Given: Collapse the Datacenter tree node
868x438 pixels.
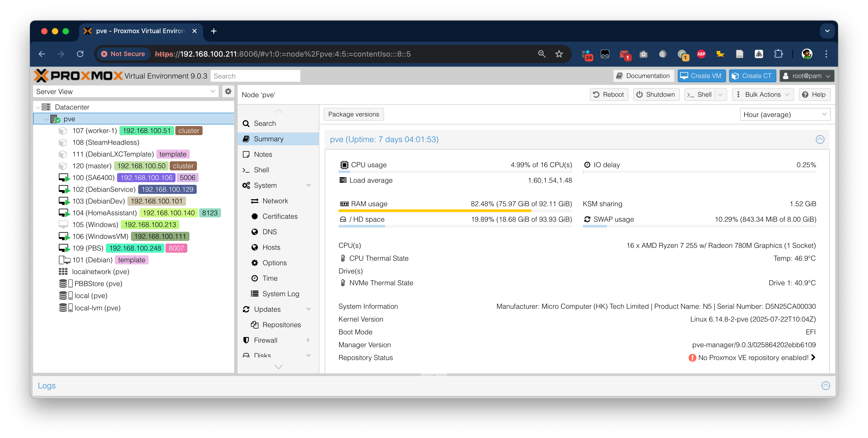Looking at the screenshot, I should 38,107.
